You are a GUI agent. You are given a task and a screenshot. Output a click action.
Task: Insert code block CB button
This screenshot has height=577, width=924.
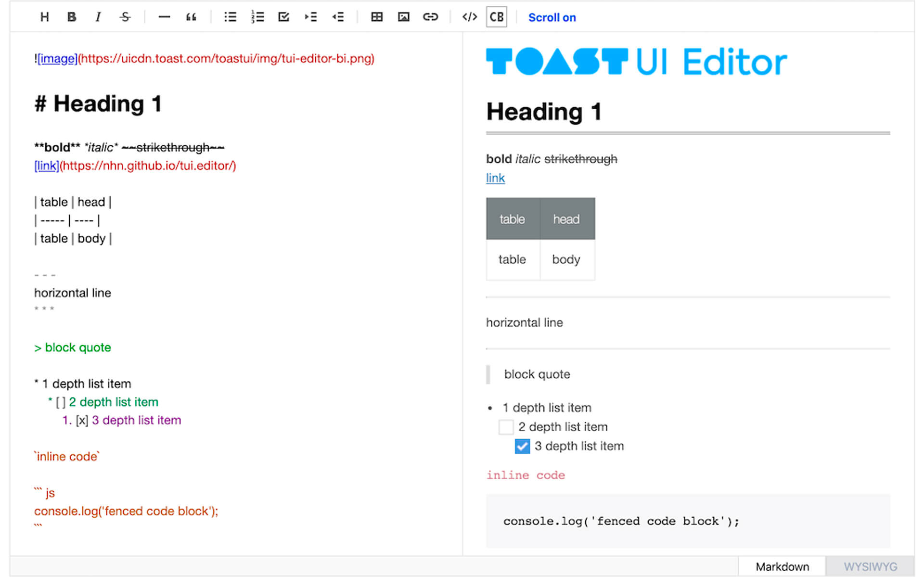click(x=497, y=17)
